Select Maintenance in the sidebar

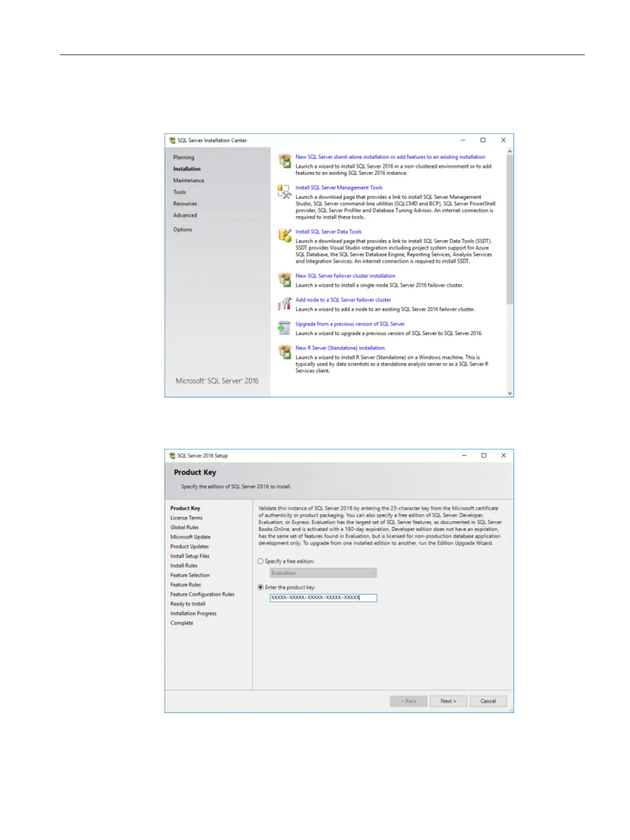[x=188, y=180]
